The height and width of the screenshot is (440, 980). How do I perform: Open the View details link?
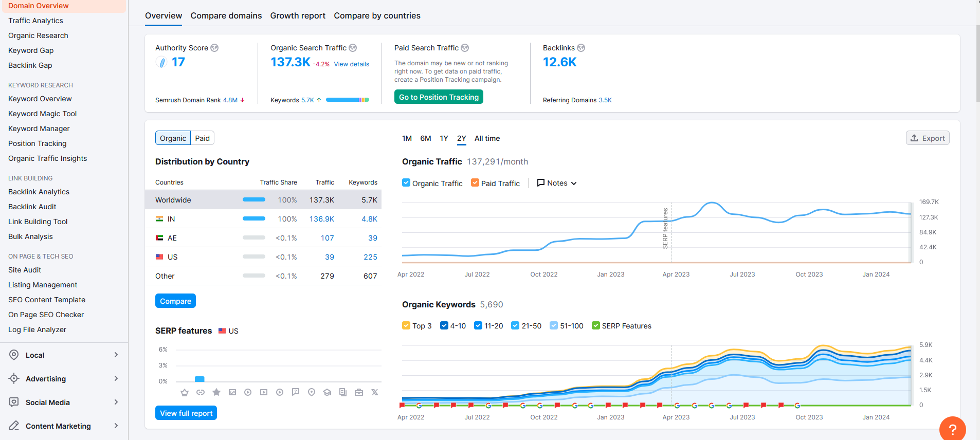(x=352, y=64)
